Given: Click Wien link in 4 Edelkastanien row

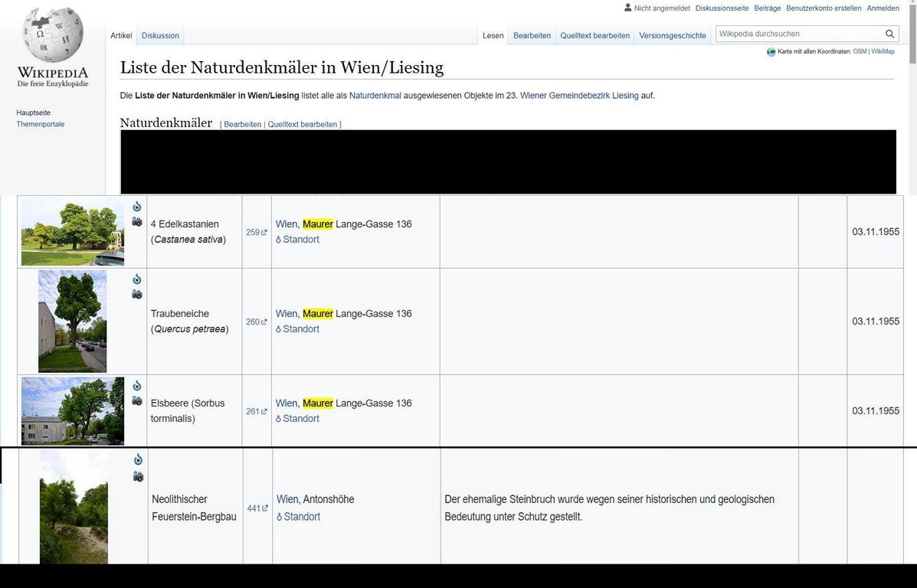Looking at the screenshot, I should click(x=287, y=224).
